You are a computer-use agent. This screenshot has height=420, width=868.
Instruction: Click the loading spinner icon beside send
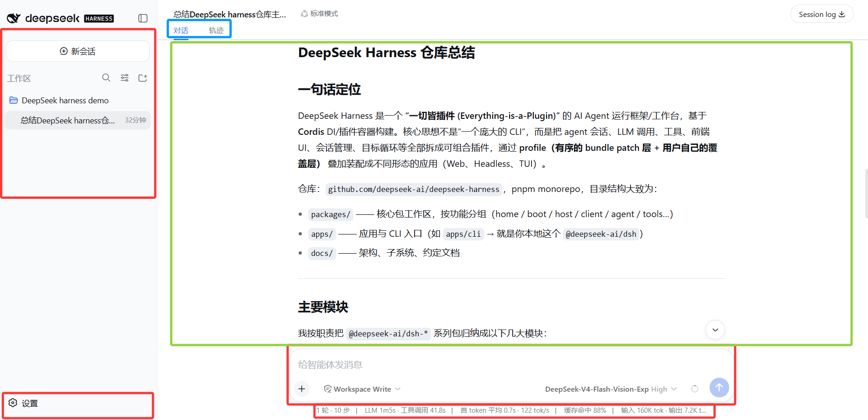(695, 389)
